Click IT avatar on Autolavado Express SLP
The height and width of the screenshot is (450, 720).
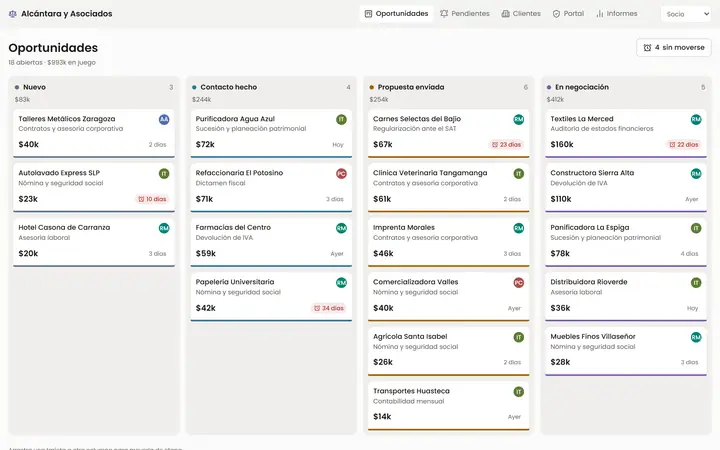[164, 174]
